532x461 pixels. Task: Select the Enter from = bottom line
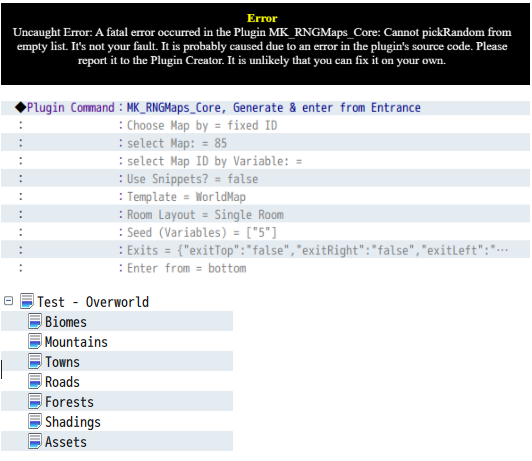click(x=265, y=268)
